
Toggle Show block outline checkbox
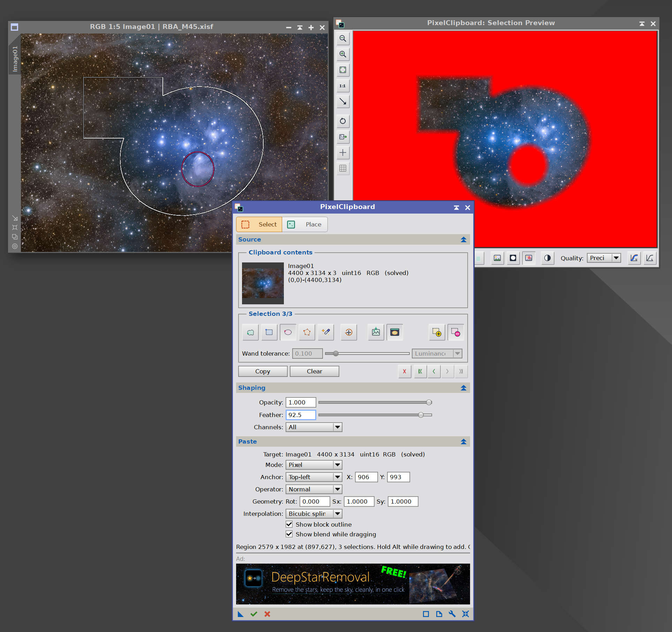point(289,524)
